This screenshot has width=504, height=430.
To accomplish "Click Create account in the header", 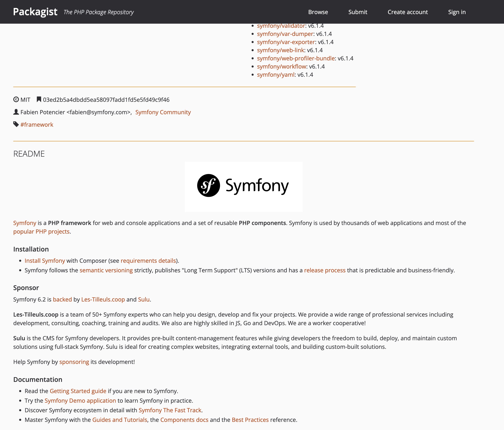I will point(407,12).
